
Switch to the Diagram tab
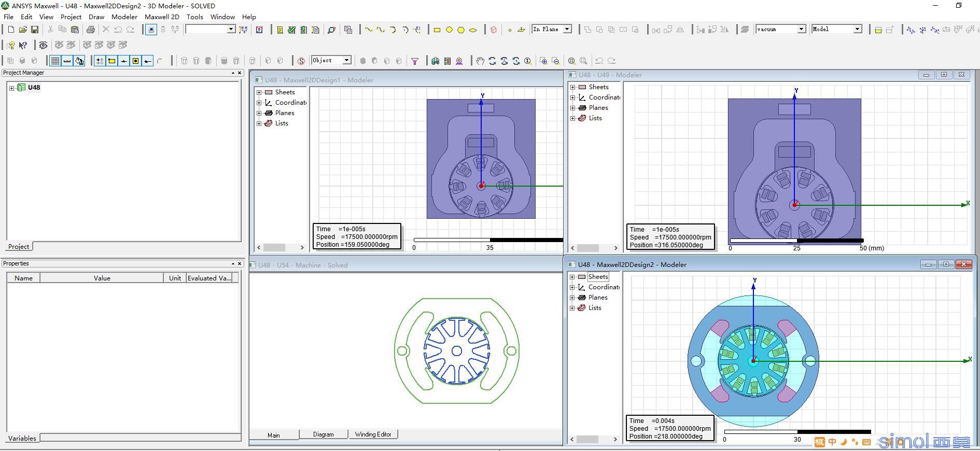point(324,434)
